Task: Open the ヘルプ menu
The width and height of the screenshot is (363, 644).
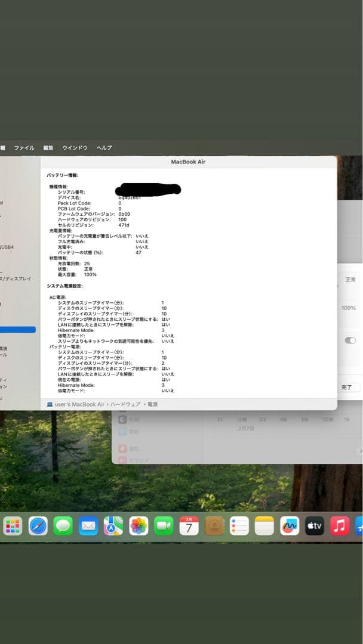Action: 104,148
